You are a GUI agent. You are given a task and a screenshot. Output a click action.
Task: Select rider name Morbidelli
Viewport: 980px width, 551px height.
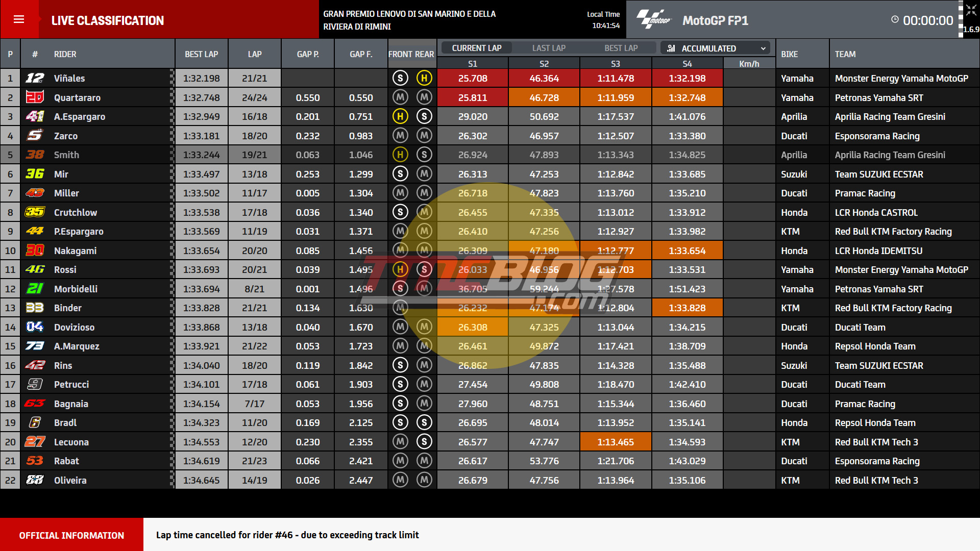coord(76,289)
